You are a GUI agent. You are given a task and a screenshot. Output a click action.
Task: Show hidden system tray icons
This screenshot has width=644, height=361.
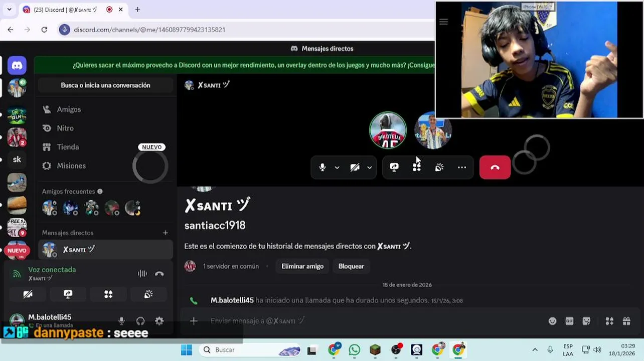pos(535,350)
